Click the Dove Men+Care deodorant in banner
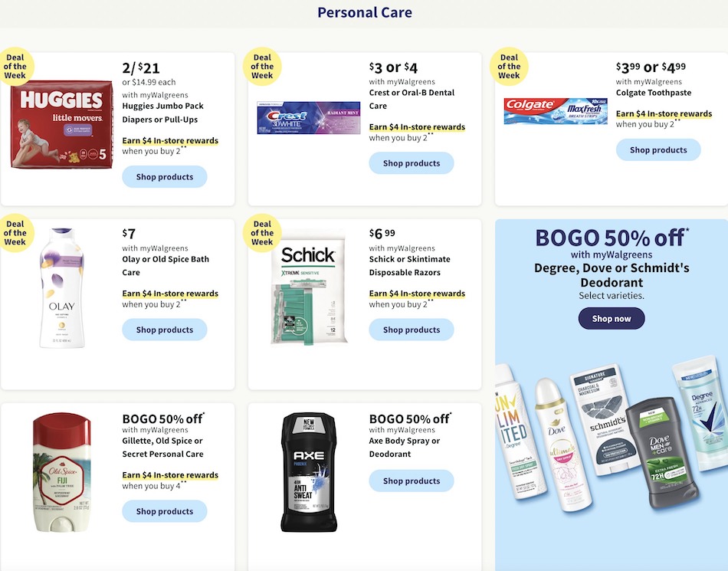Screen dimensions: 728x571 coord(661,453)
